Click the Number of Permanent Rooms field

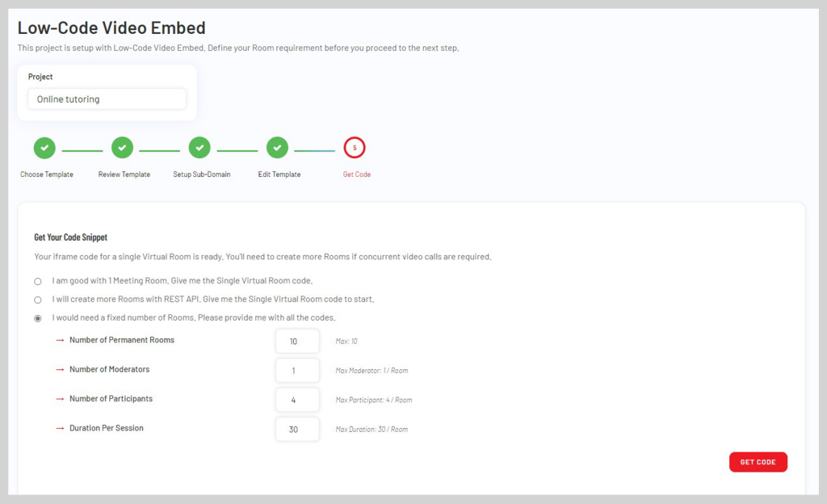297,341
